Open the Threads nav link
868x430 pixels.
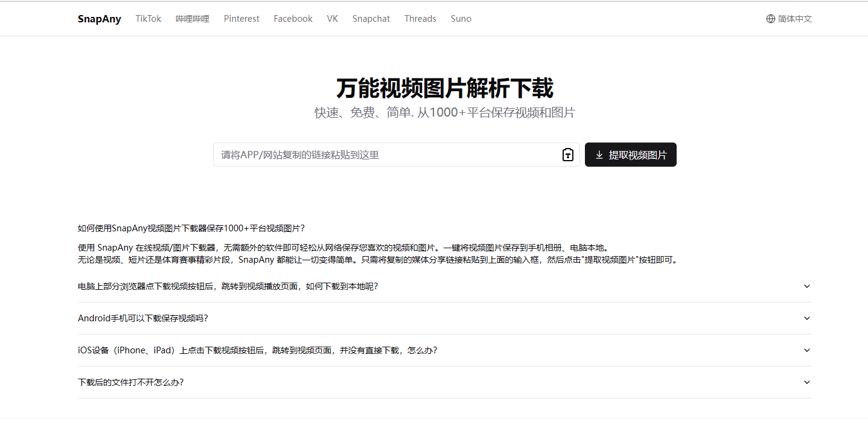[420, 19]
